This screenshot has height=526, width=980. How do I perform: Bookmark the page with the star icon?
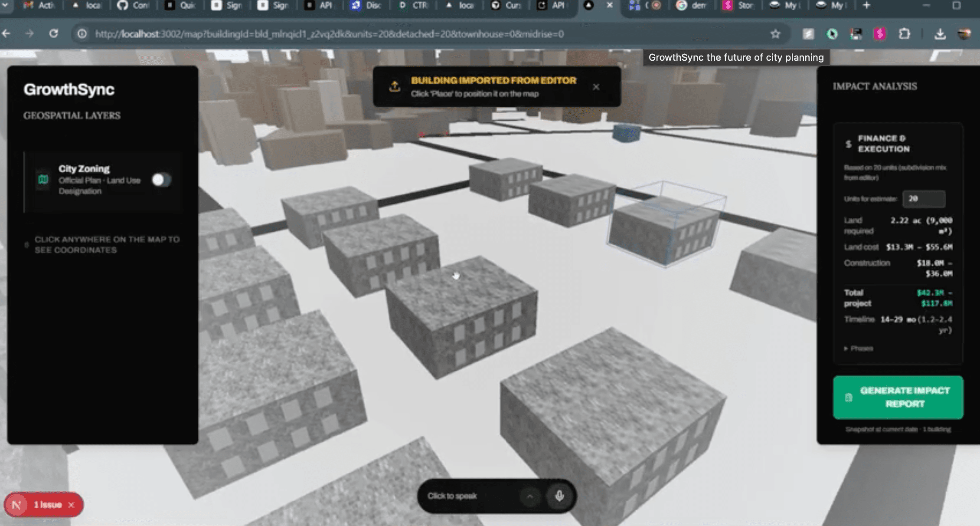pyautogui.click(x=775, y=34)
